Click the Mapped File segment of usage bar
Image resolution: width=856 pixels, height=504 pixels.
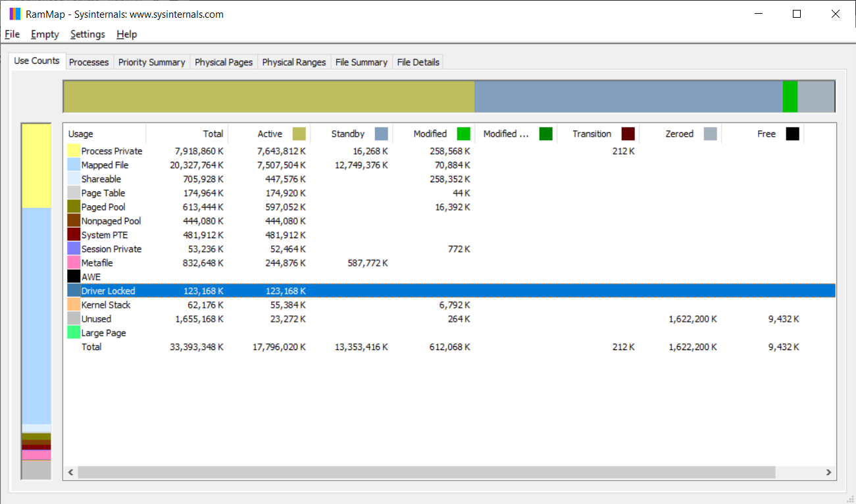tap(36, 316)
